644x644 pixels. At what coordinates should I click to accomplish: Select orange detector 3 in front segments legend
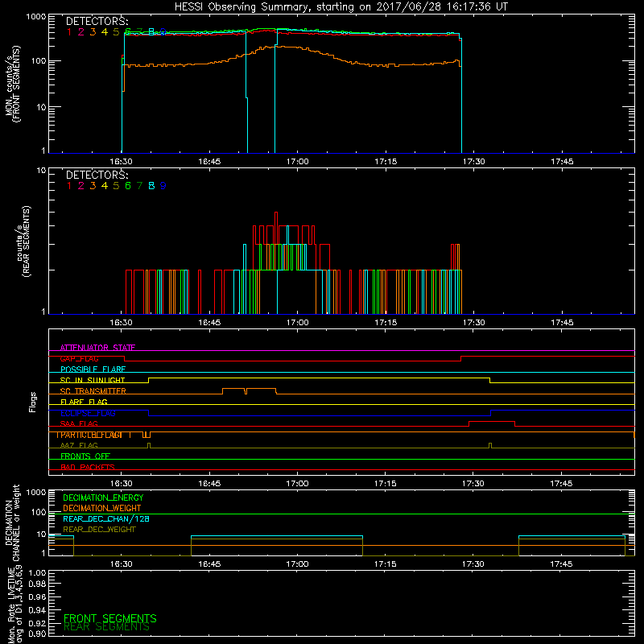tap(93, 32)
